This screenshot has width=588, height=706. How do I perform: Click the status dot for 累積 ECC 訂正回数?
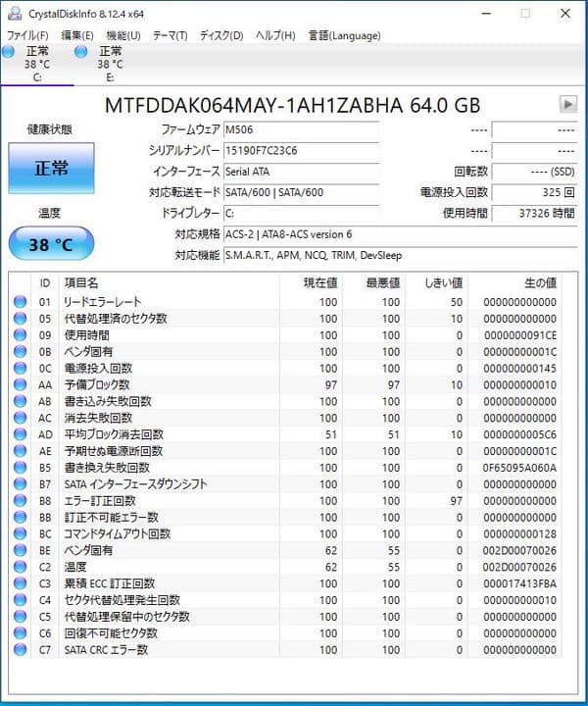(x=20, y=583)
